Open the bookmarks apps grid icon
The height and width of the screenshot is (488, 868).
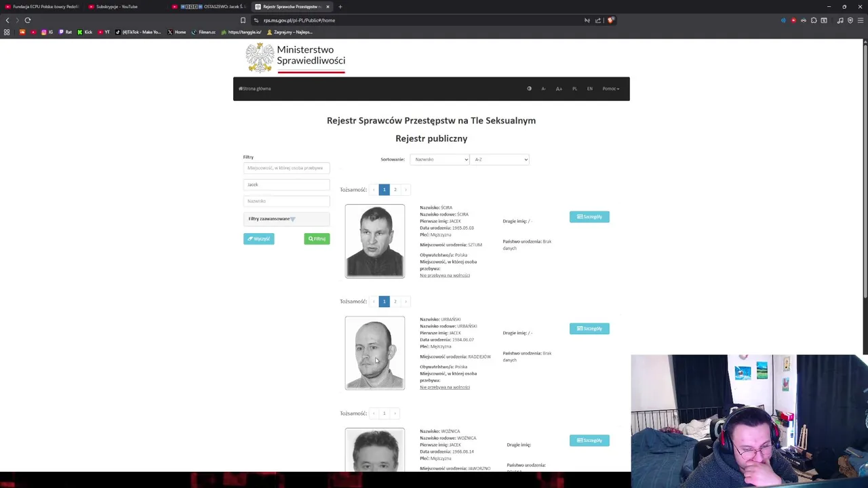coord(7,33)
